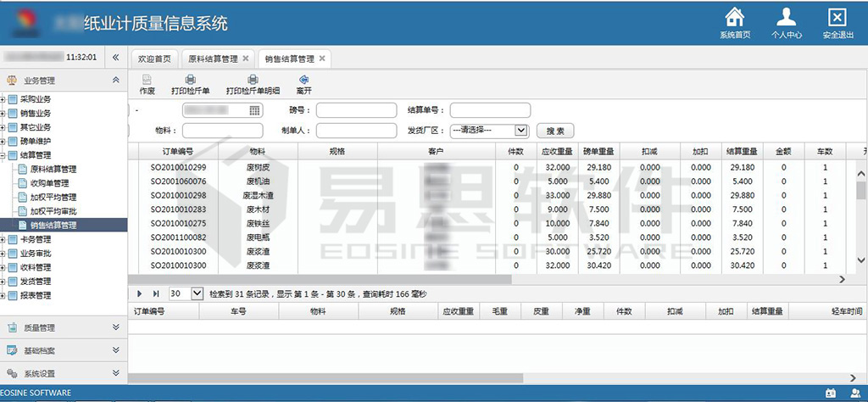Switch to the 欢迎首页 tab
Viewport: 868px width, 402px height.
(x=154, y=59)
